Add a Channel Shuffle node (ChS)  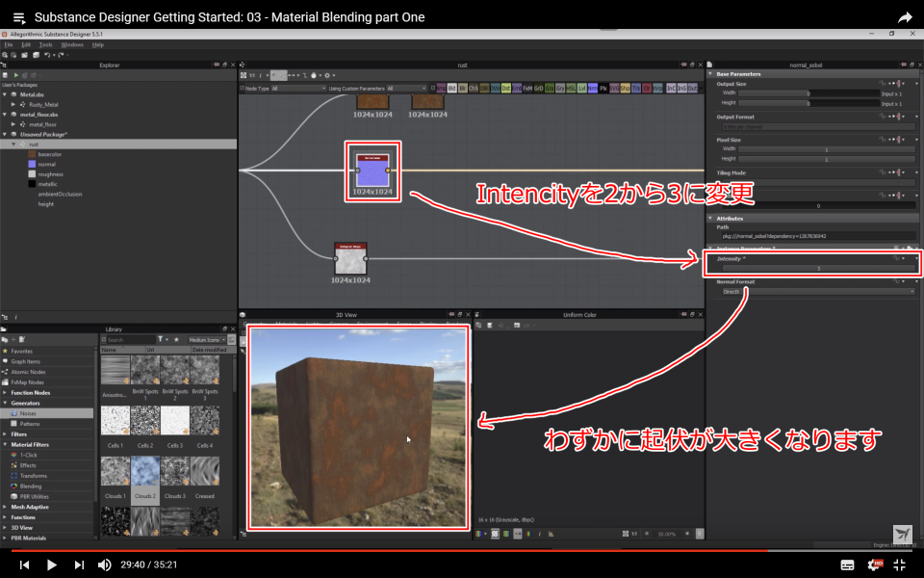tap(474, 88)
